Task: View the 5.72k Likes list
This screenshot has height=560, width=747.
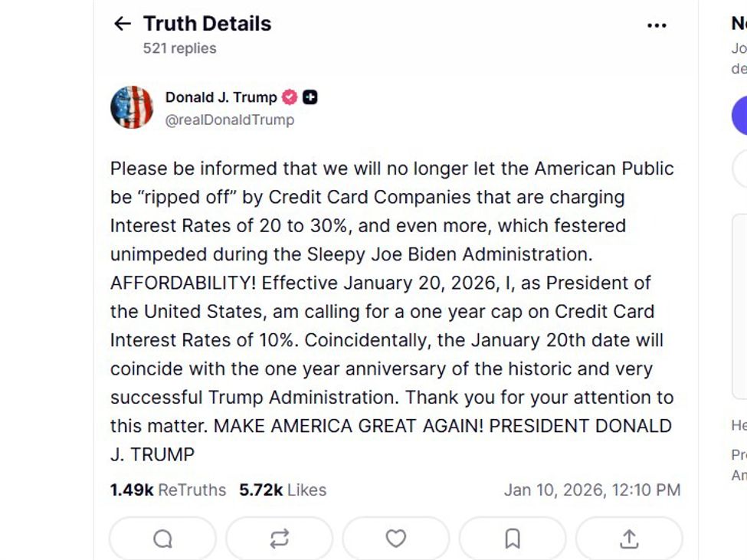Action: tap(282, 490)
